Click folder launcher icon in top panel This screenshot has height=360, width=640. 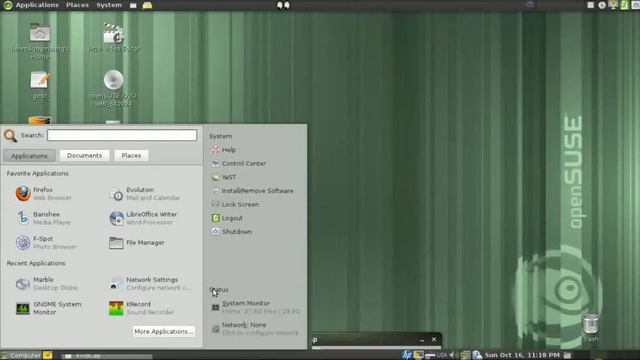[x=147, y=5]
